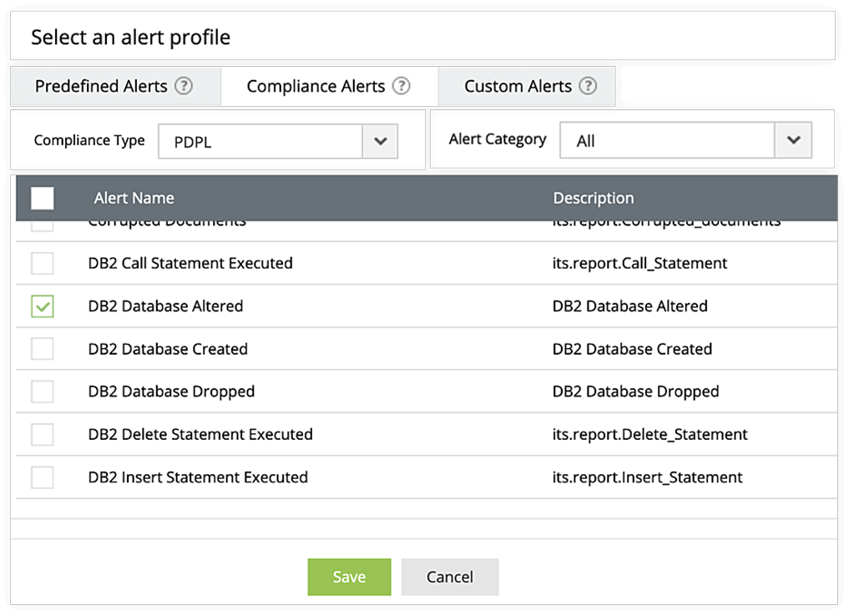Viewport: 849px width, 616px height.
Task: Check DB2 Call Statement Executed checkbox
Action: 43,264
